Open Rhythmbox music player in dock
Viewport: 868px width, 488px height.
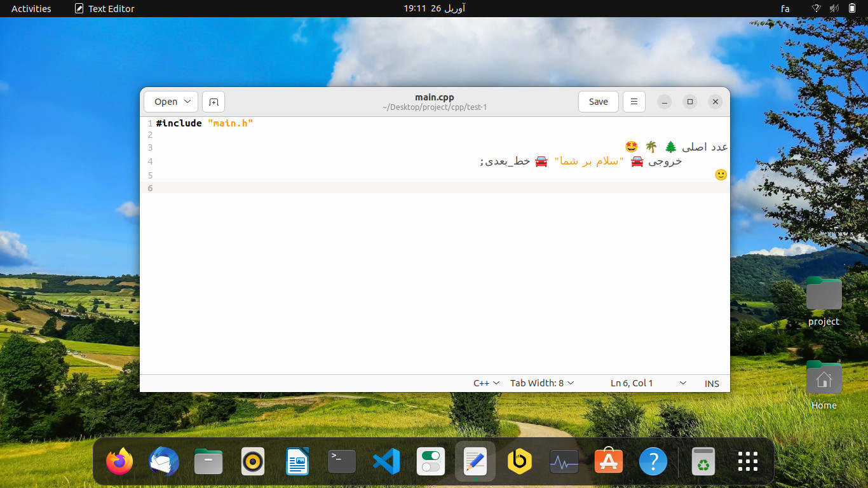pos(253,461)
